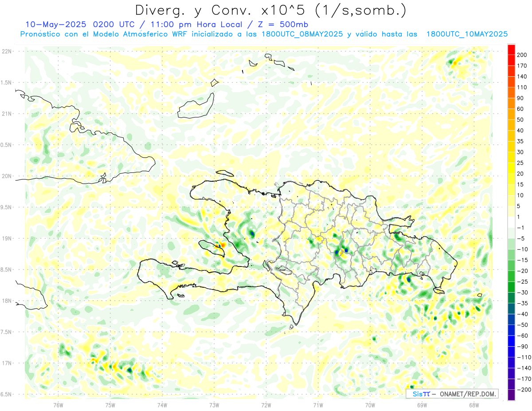Click the '72W' longitude label
Image resolution: width=532 pixels, height=411 pixels.
[x=266, y=405]
